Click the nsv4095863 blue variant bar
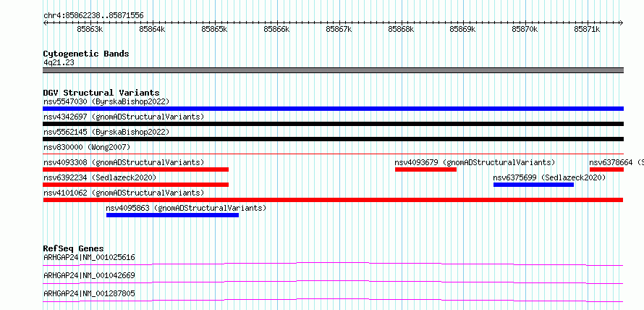Image resolution: width=644 pixels, height=310 pixels. tap(172, 215)
